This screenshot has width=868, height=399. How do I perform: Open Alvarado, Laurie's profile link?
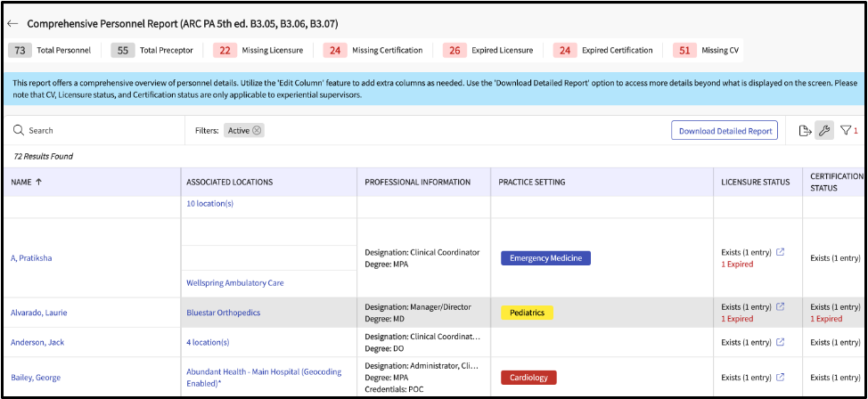(38, 313)
